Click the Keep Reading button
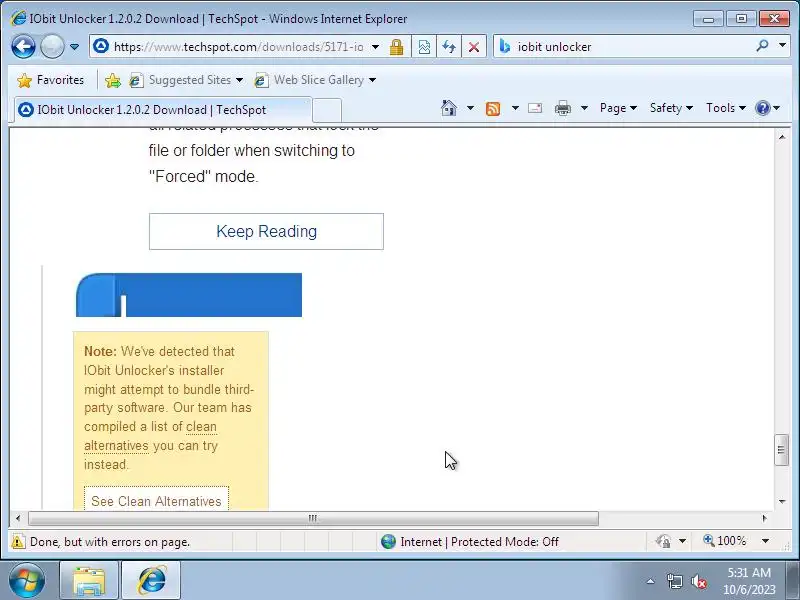The image size is (800, 600). (x=266, y=232)
